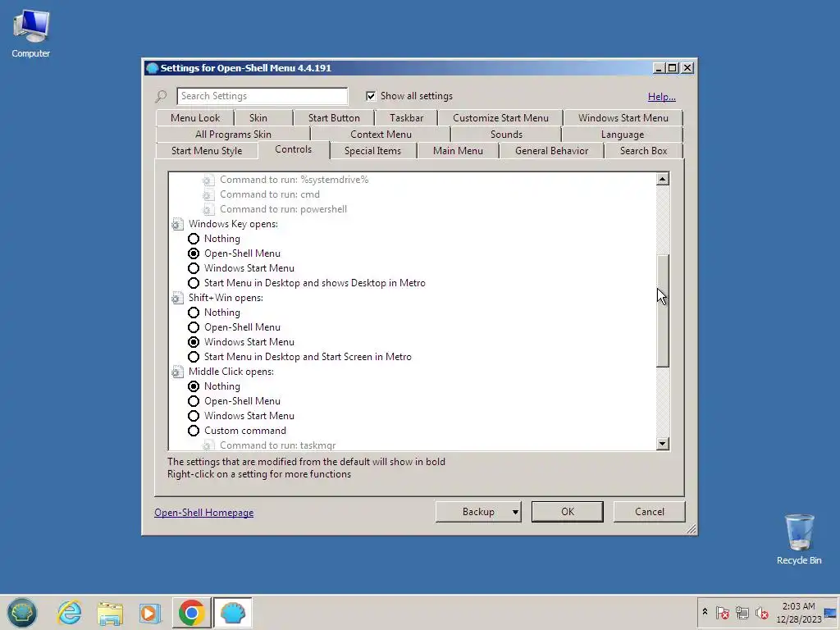The width and height of the screenshot is (840, 630).
Task: Open the Sounds tab
Action: (506, 135)
